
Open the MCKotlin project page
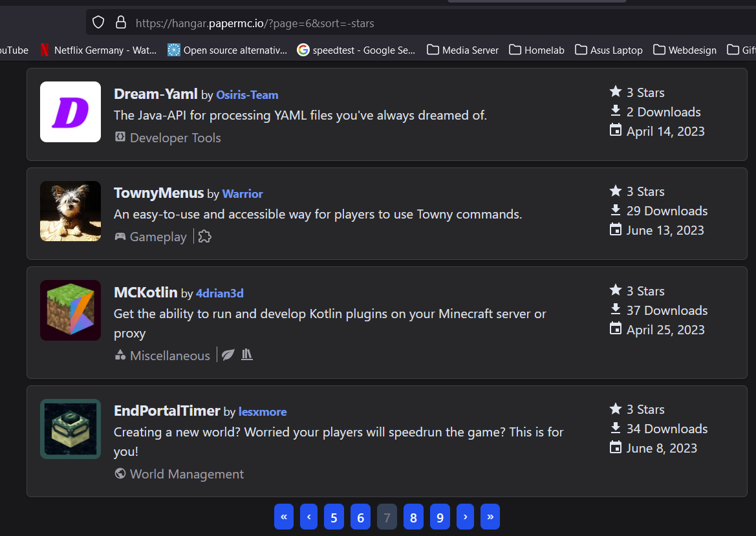146,292
